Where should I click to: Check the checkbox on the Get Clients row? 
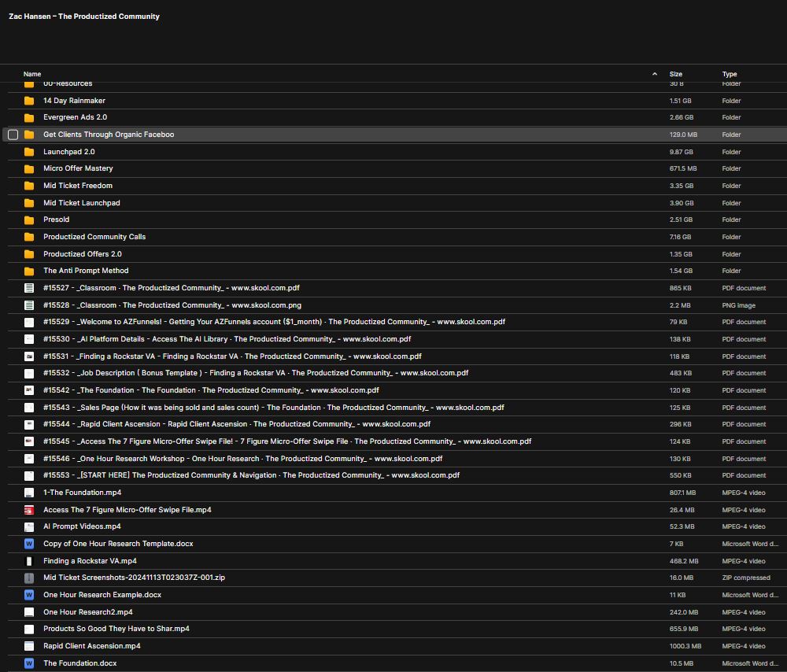[x=13, y=135]
